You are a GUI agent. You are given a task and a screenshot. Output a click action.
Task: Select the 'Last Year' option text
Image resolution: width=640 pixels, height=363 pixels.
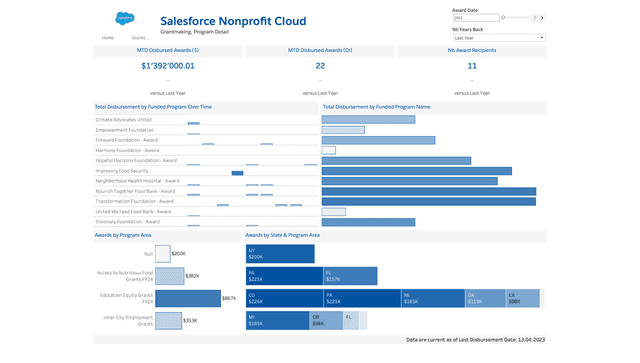464,38
